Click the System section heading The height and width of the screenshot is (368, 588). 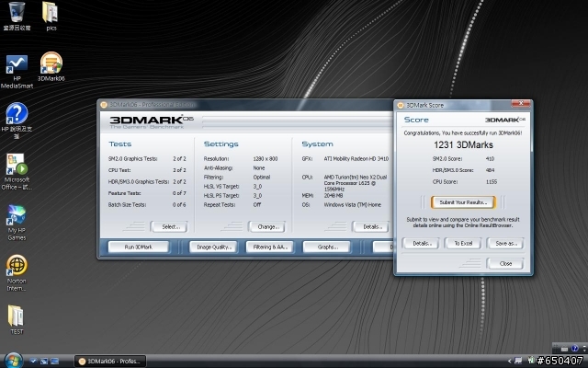click(317, 144)
